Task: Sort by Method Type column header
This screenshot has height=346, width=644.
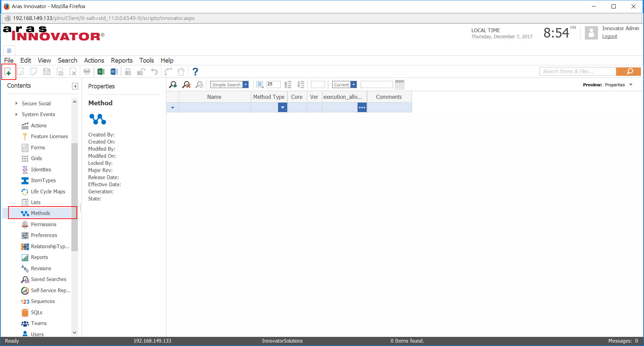Action: 269,97
